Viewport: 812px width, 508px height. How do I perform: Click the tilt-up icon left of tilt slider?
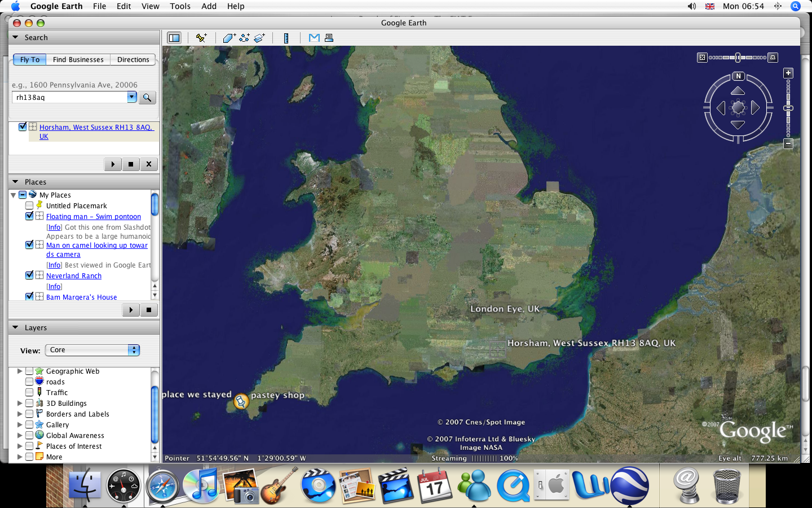(702, 58)
